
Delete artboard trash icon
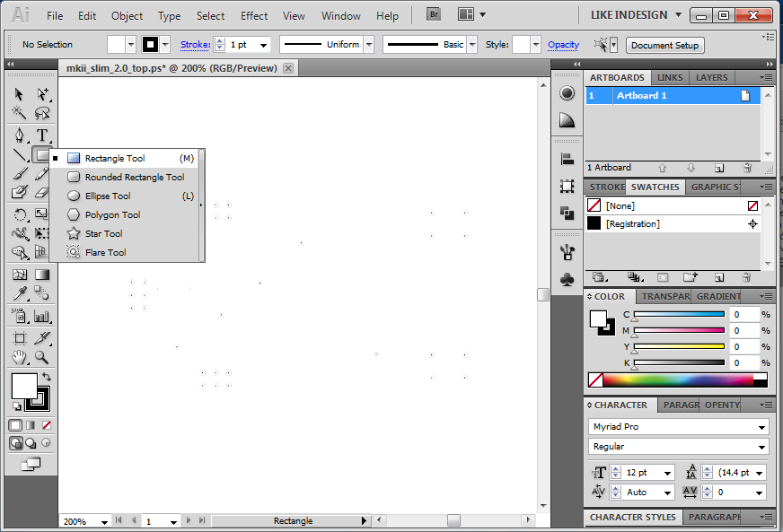tap(747, 168)
